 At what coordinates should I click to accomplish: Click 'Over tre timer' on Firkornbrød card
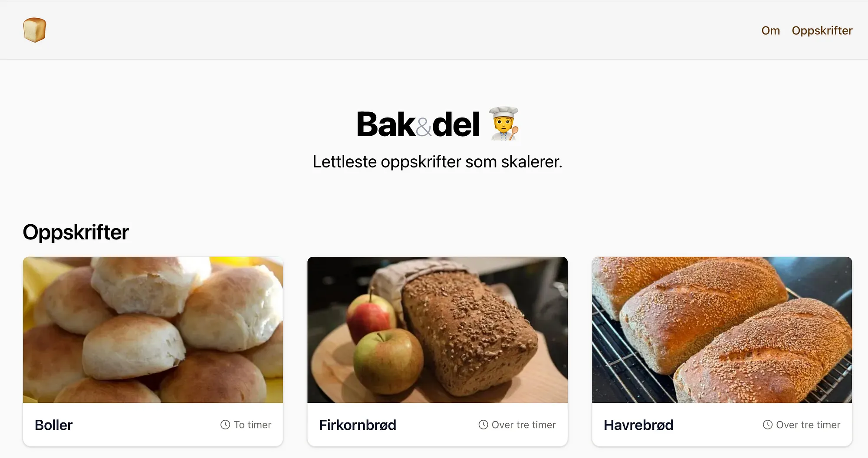coord(524,425)
